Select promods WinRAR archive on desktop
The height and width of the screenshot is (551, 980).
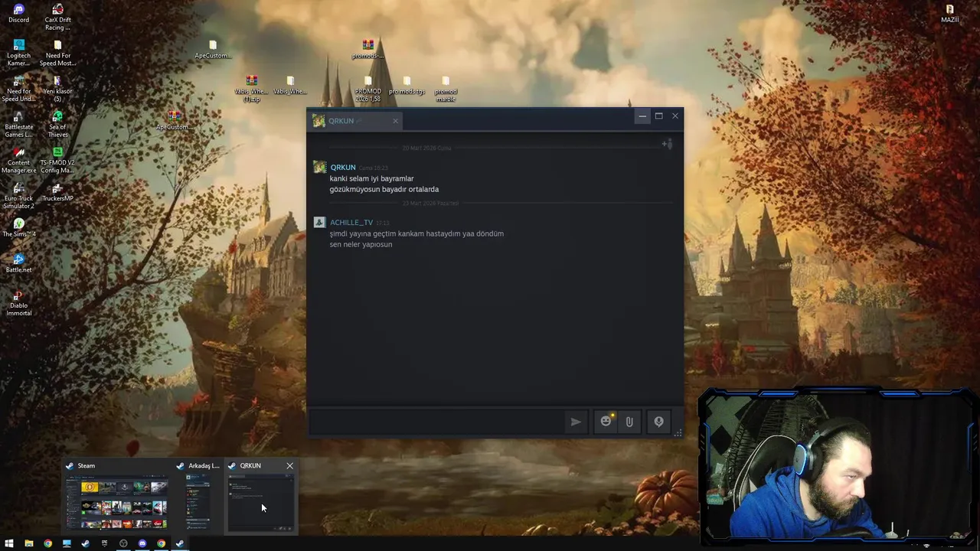368,49
